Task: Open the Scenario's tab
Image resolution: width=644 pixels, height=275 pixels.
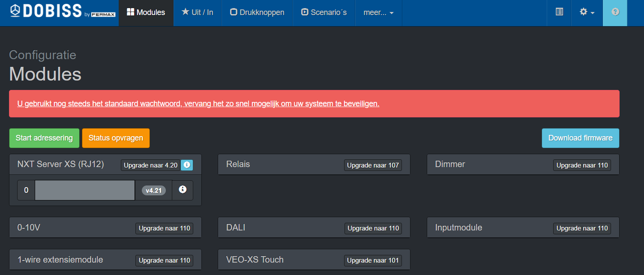Action: click(x=324, y=12)
